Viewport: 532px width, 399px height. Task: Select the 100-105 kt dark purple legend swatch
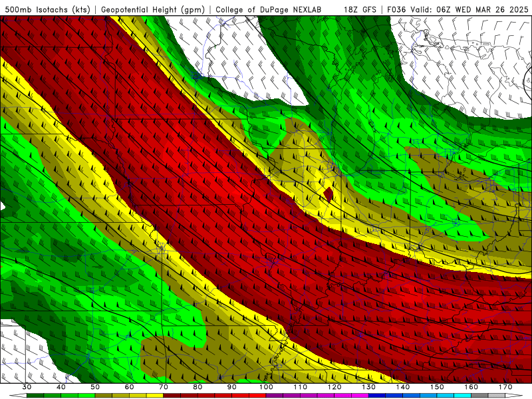click(x=275, y=396)
